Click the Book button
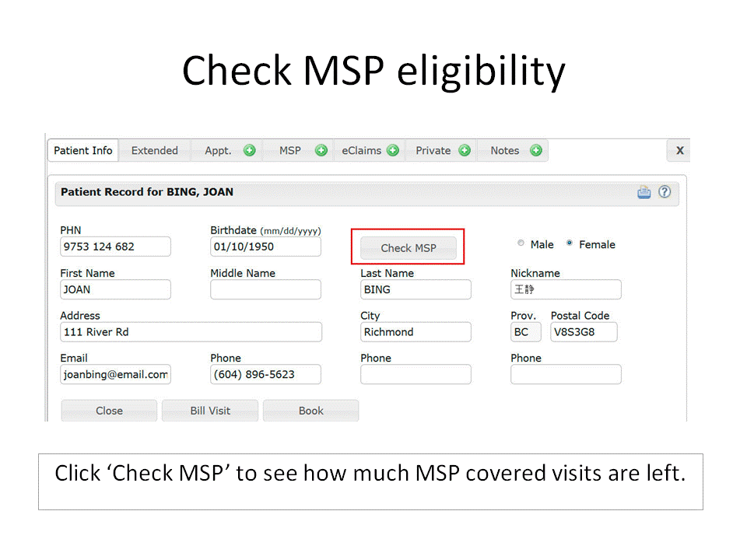This screenshot has width=747, height=560. [x=310, y=411]
